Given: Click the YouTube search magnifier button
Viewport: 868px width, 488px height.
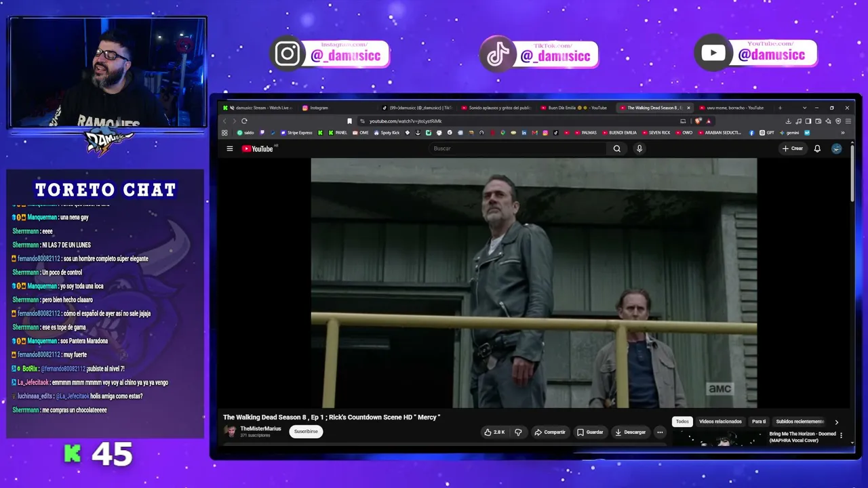Looking at the screenshot, I should (616, 148).
